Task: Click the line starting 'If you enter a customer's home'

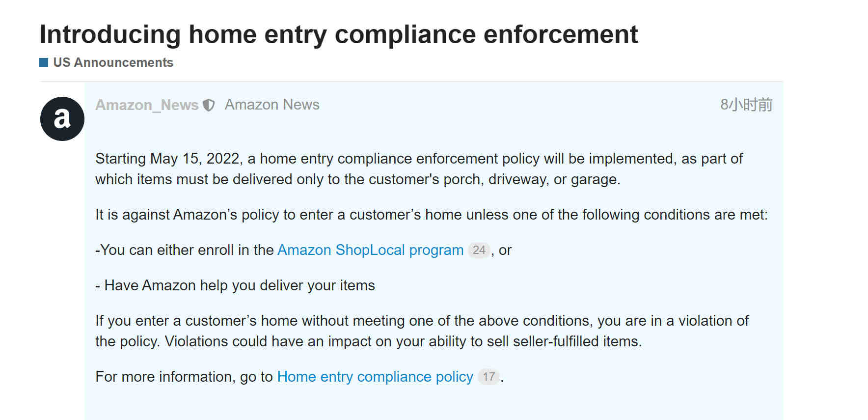Action: tap(422, 321)
